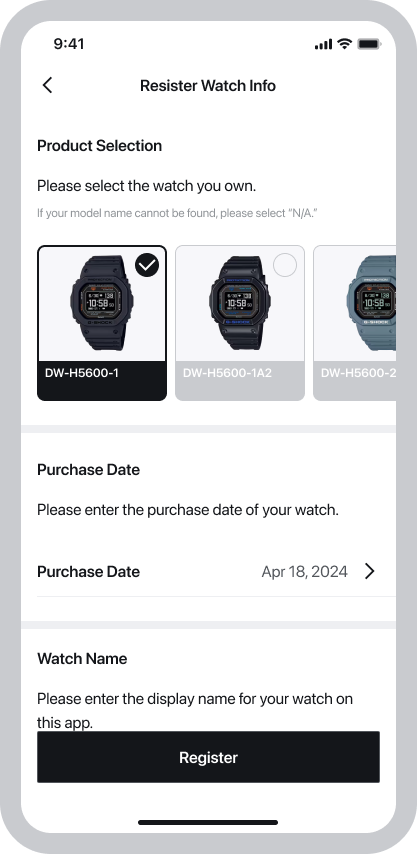417x854 pixels.
Task: Tap the back arrow icon
Action: coord(47,86)
